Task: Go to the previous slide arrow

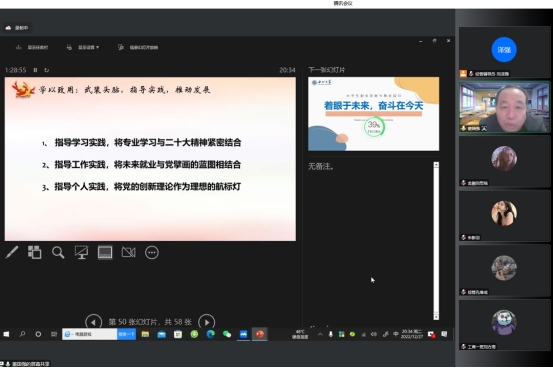Action: click(93, 322)
